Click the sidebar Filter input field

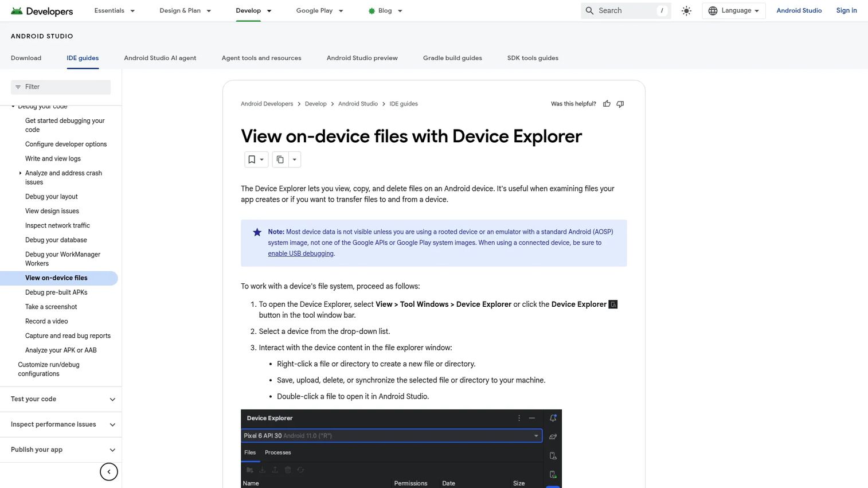[x=61, y=87]
